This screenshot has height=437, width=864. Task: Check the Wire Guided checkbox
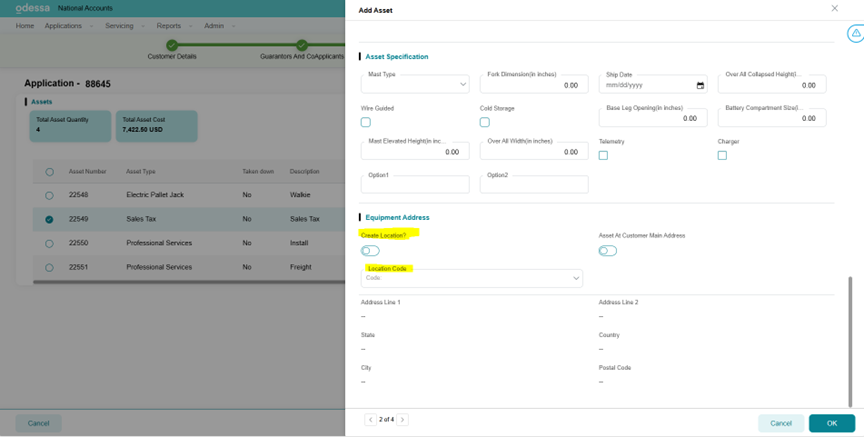coord(365,122)
